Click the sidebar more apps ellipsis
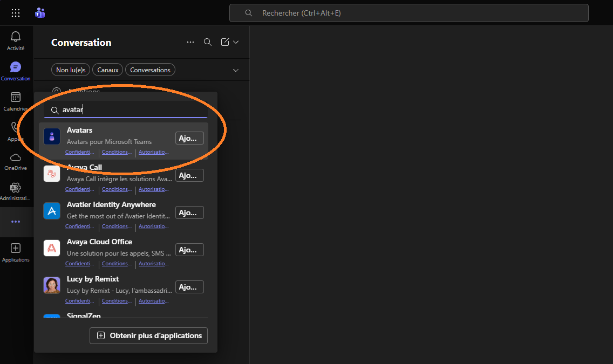 click(16, 222)
